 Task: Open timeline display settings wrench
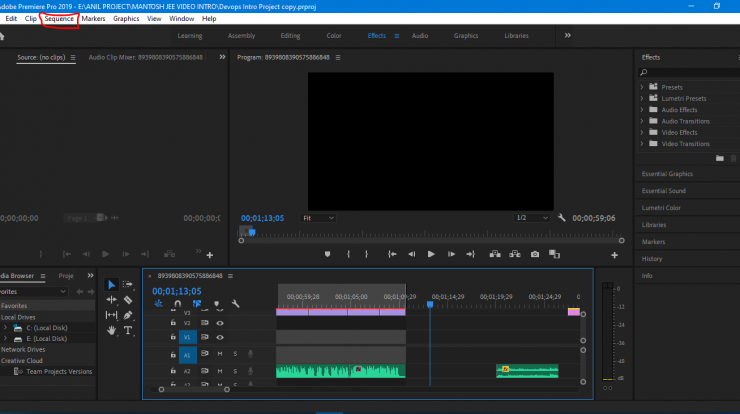[235, 304]
